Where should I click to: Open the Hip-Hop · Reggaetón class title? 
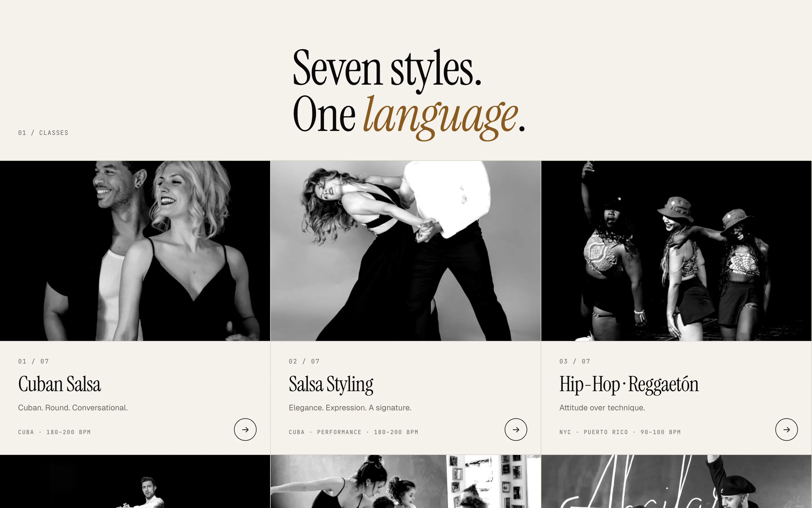click(x=629, y=385)
